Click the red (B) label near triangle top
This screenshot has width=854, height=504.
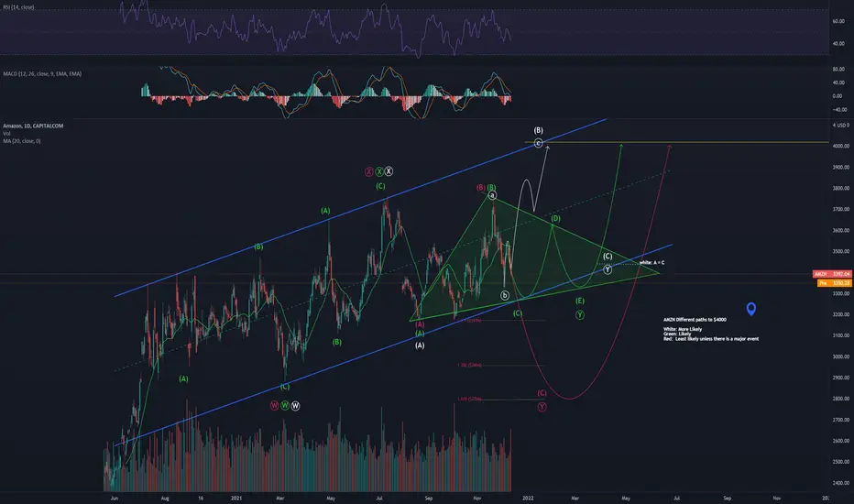click(x=480, y=188)
